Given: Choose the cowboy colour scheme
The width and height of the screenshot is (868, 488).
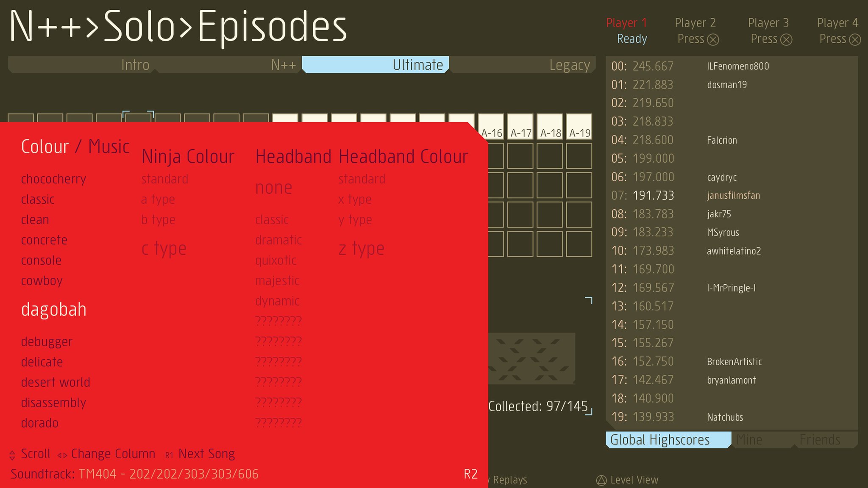Looking at the screenshot, I should point(42,281).
